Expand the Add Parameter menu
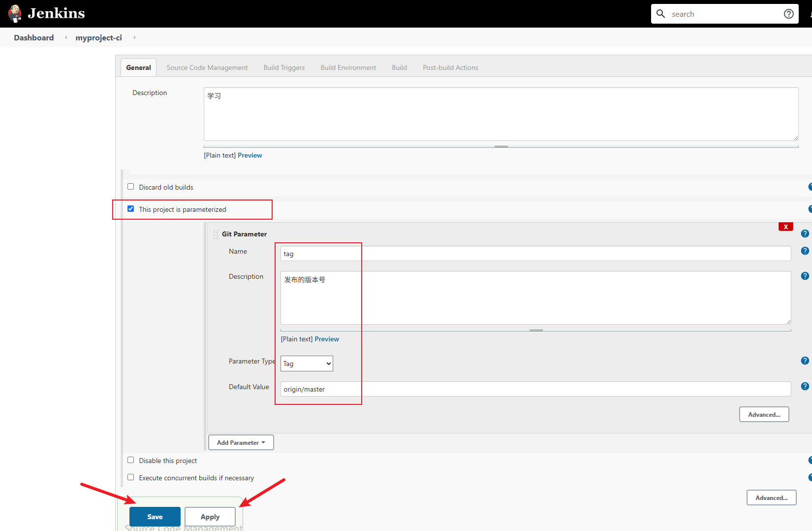This screenshot has width=812, height=531. tap(241, 442)
